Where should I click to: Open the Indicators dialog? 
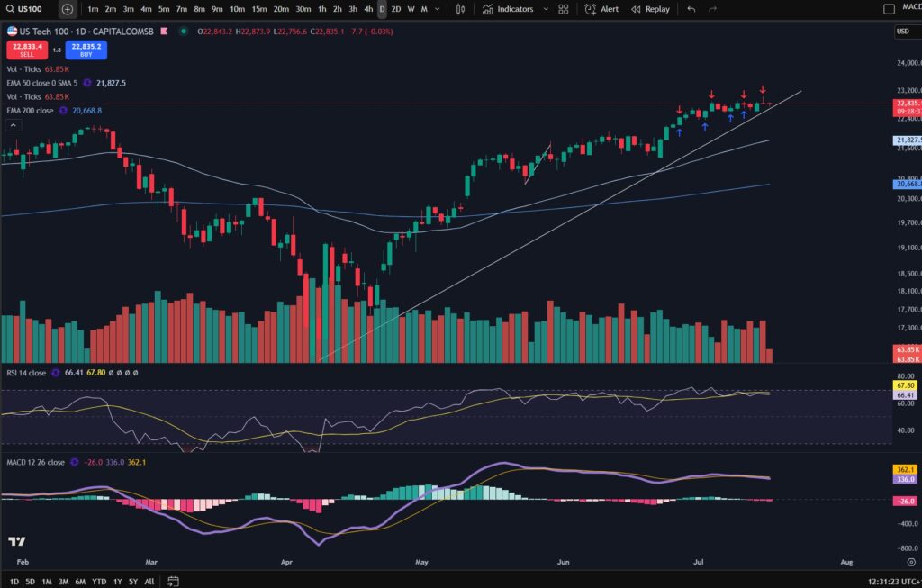pyautogui.click(x=508, y=9)
